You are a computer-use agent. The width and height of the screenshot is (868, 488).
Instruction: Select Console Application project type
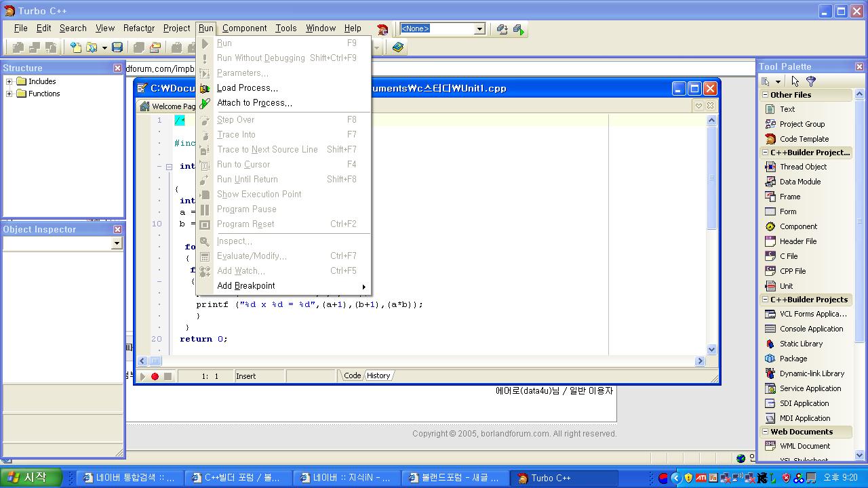(x=811, y=329)
